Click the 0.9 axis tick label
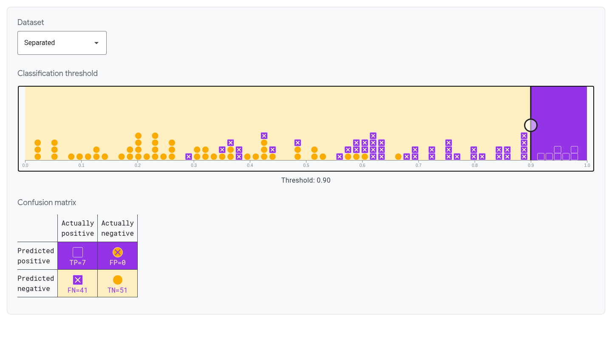This screenshot has width=612, height=364. 531,165
